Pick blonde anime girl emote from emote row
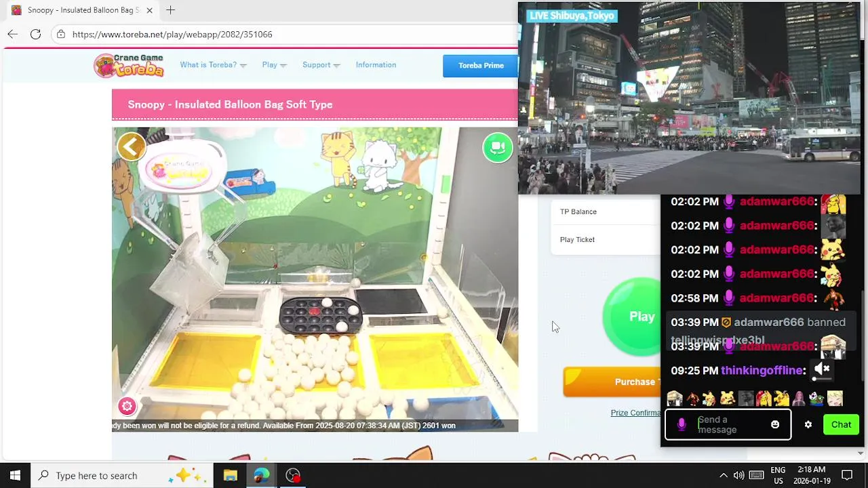The image size is (868, 488). pyautogui.click(x=835, y=399)
